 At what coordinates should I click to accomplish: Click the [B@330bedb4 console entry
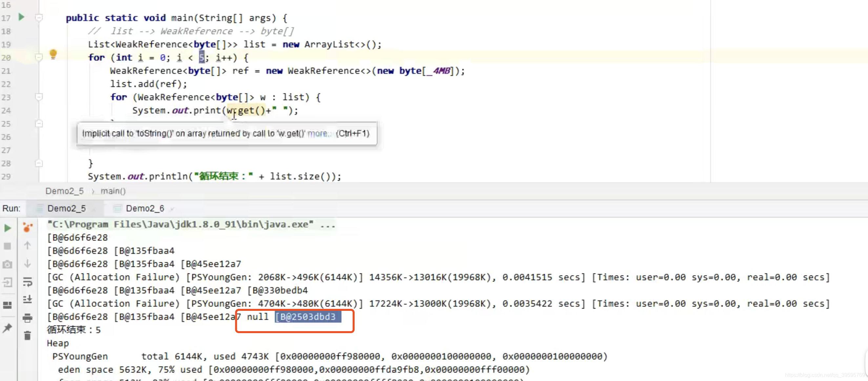278,290
